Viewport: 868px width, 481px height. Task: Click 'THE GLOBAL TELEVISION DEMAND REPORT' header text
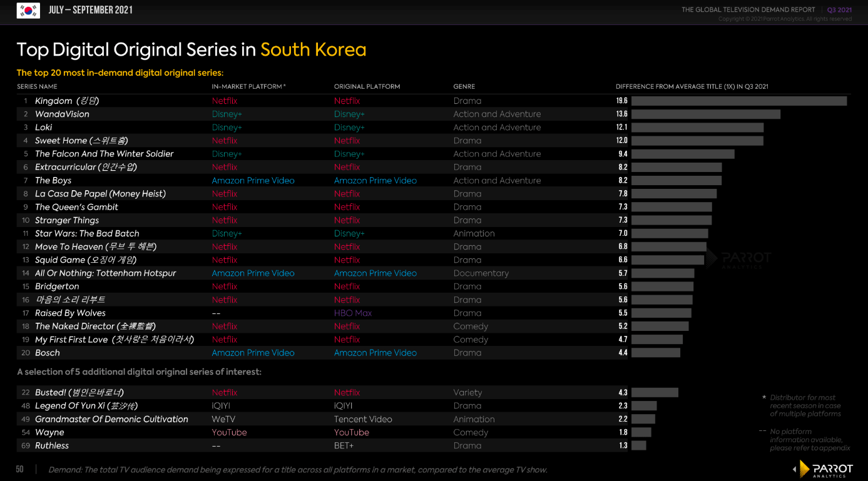point(748,9)
